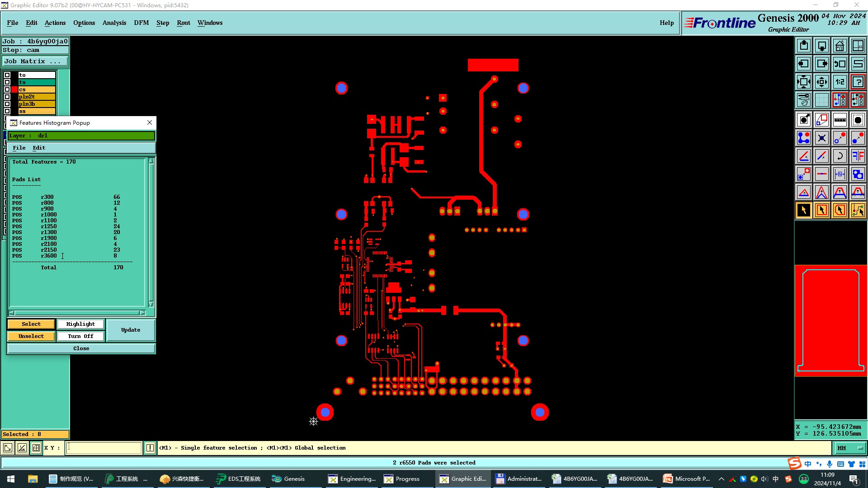
Task: Click the rotate arrow tool icon
Action: (840, 156)
